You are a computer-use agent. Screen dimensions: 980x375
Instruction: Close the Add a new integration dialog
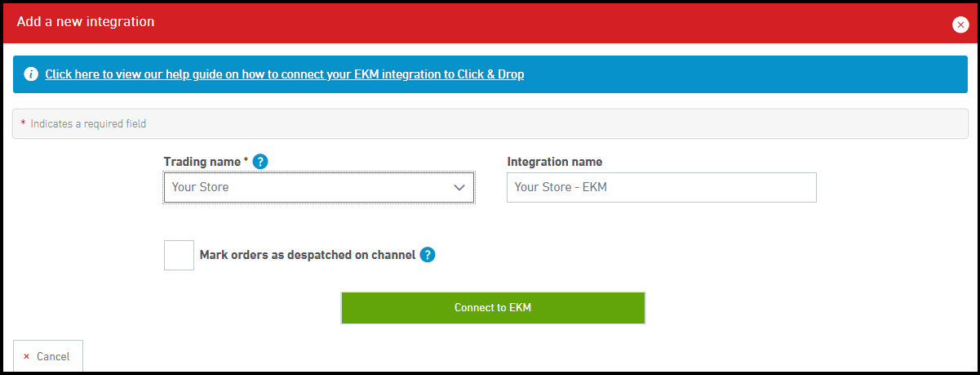click(960, 25)
